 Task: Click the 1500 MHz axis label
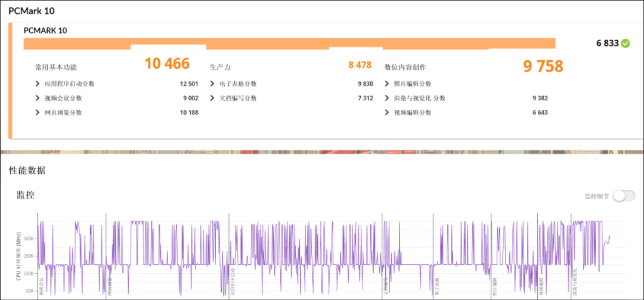pyautogui.click(x=27, y=274)
